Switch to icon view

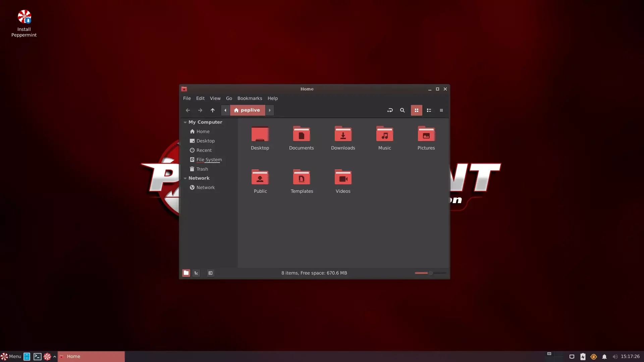point(417,110)
